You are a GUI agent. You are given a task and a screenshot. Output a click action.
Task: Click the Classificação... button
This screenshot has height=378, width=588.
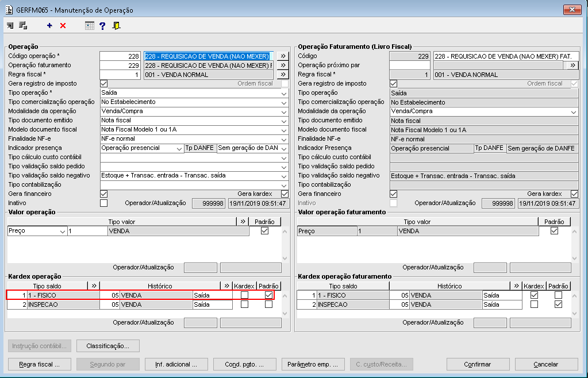[x=108, y=346]
